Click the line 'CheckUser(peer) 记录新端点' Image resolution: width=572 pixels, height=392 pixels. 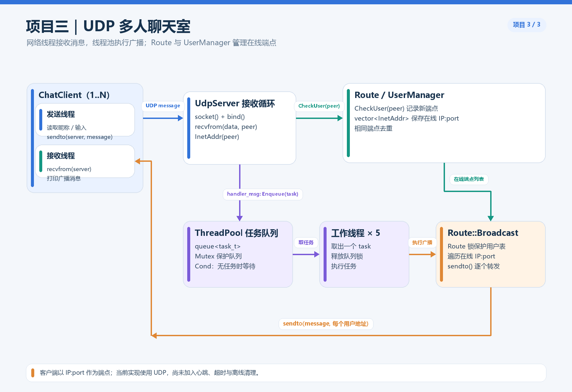396,109
